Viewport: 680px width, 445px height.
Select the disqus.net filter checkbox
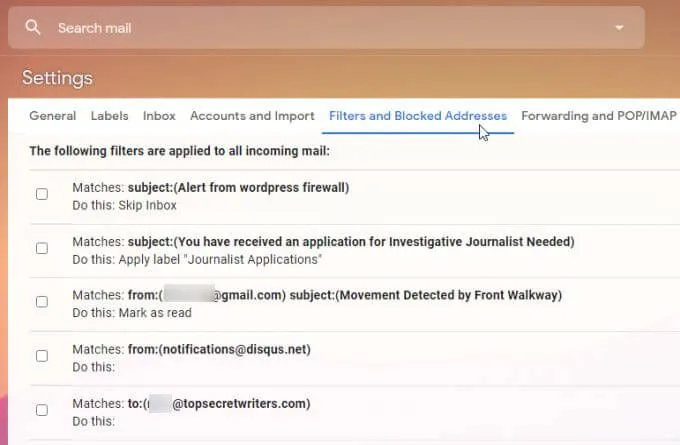point(42,356)
